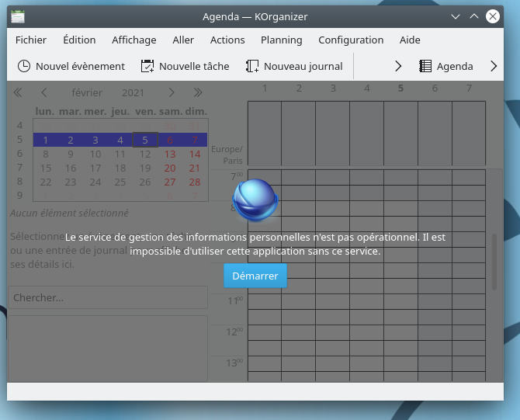This screenshot has width=520, height=420.
Task: Click the Chercher search field
Action: 108,297
